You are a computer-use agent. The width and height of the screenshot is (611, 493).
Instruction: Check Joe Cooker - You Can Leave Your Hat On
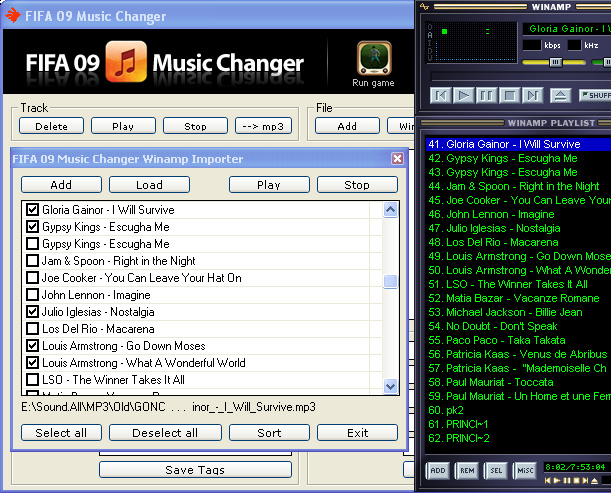(x=32, y=277)
